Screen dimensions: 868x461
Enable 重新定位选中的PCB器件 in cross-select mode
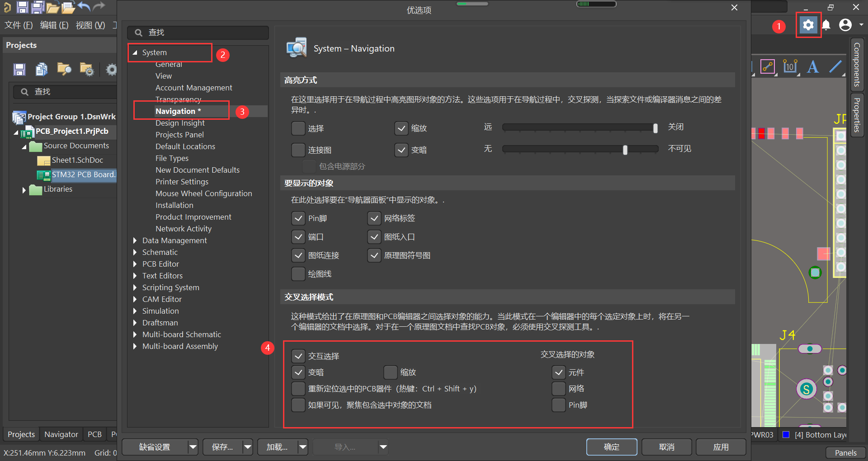[298, 389]
